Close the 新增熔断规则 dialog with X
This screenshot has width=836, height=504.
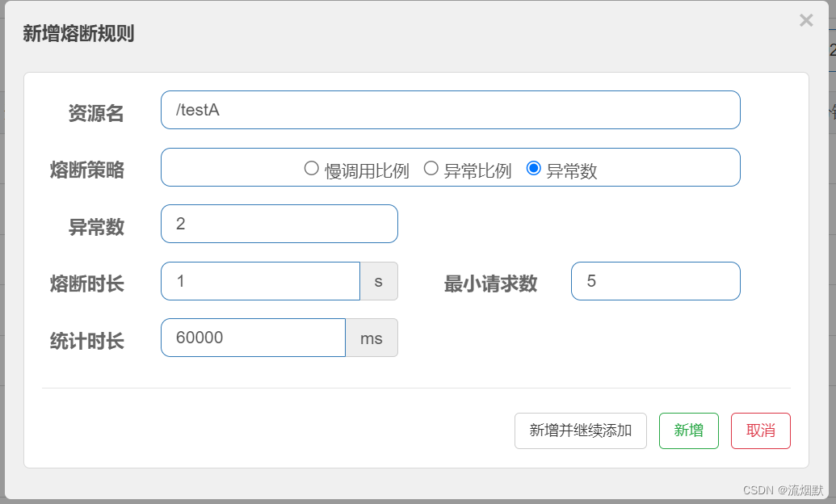(806, 20)
